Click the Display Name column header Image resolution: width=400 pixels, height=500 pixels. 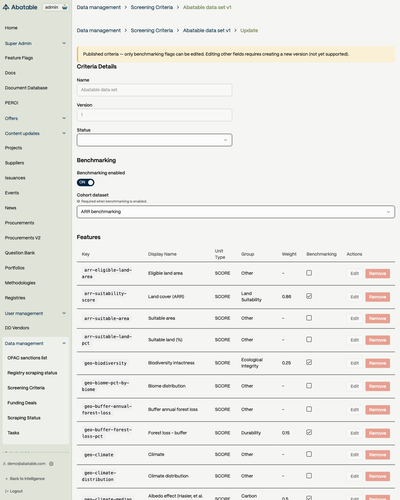162,254
